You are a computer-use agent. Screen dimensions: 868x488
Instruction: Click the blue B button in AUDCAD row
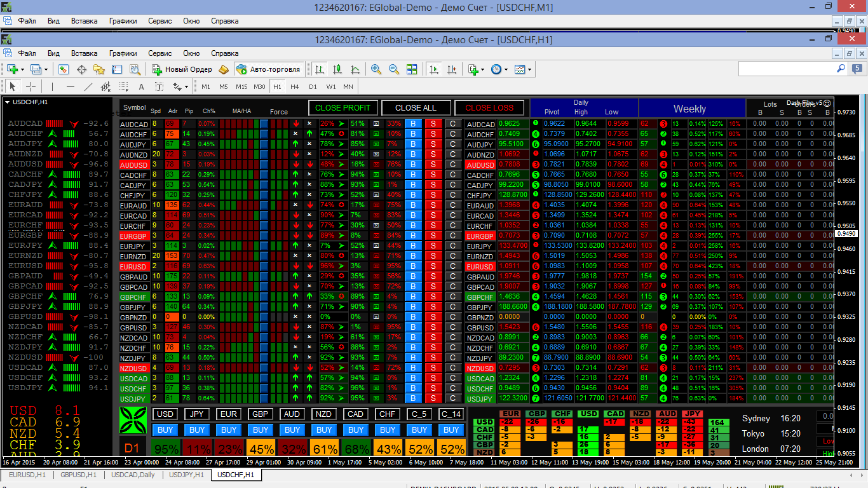click(413, 124)
